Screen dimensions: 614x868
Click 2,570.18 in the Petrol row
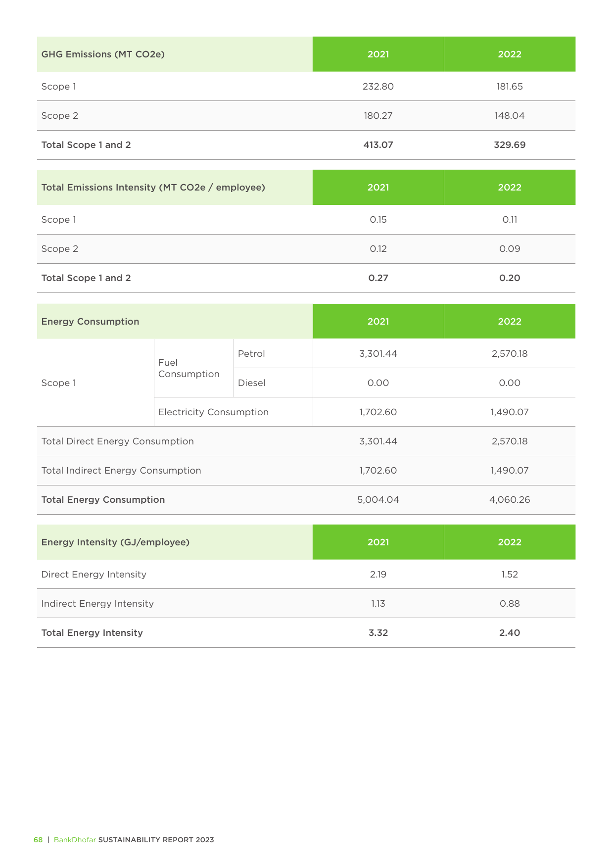click(x=510, y=354)
